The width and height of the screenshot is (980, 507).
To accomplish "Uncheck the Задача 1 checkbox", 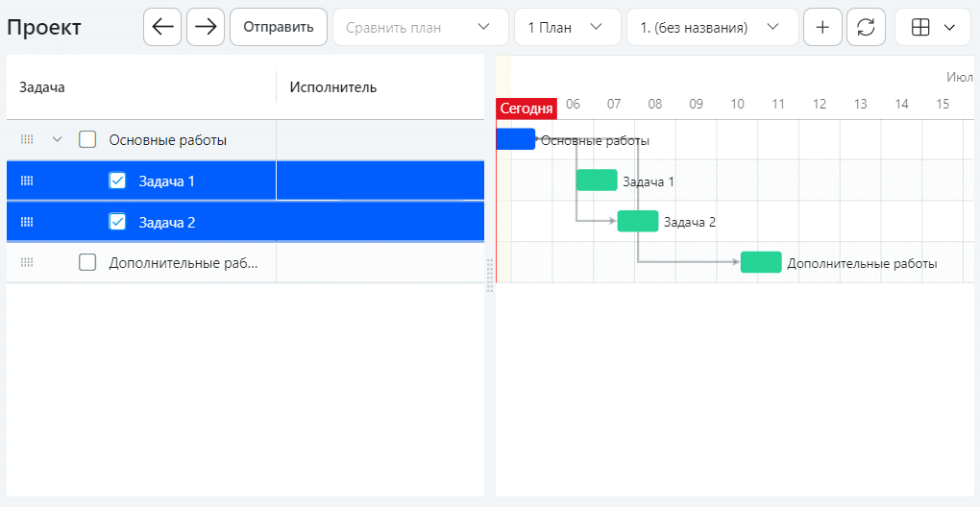I will pos(117,181).
